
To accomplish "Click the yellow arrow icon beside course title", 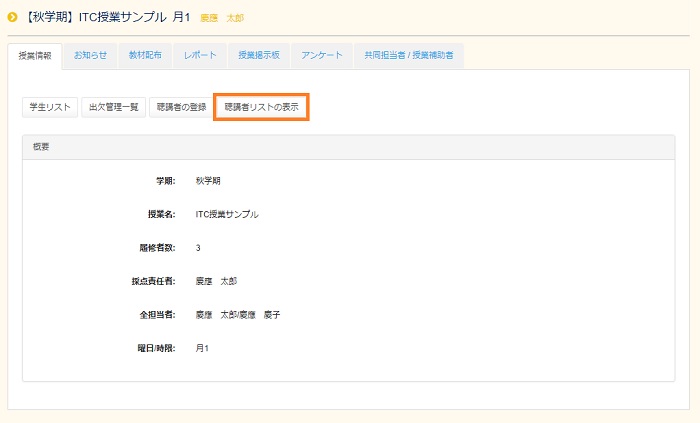I will pyautogui.click(x=12, y=18).
